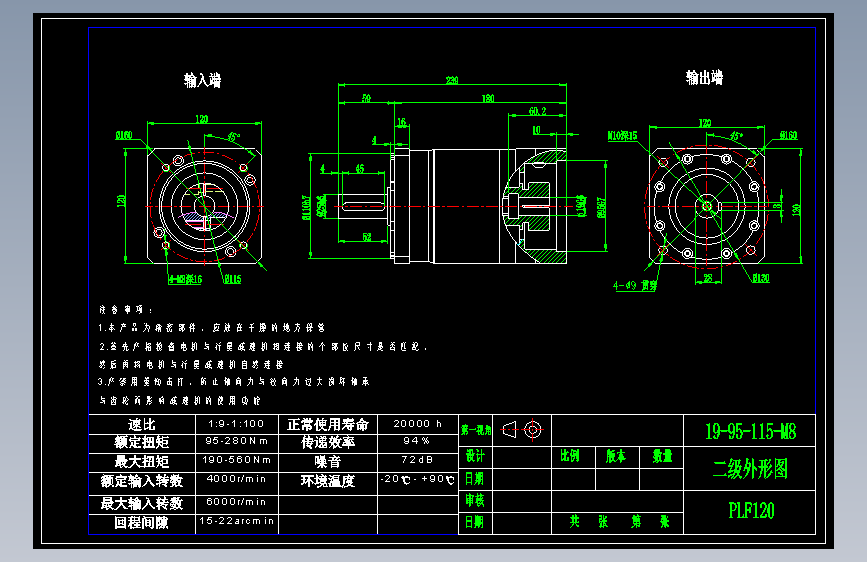
Task: Click the 239 overall length dimension
Action: click(452, 80)
